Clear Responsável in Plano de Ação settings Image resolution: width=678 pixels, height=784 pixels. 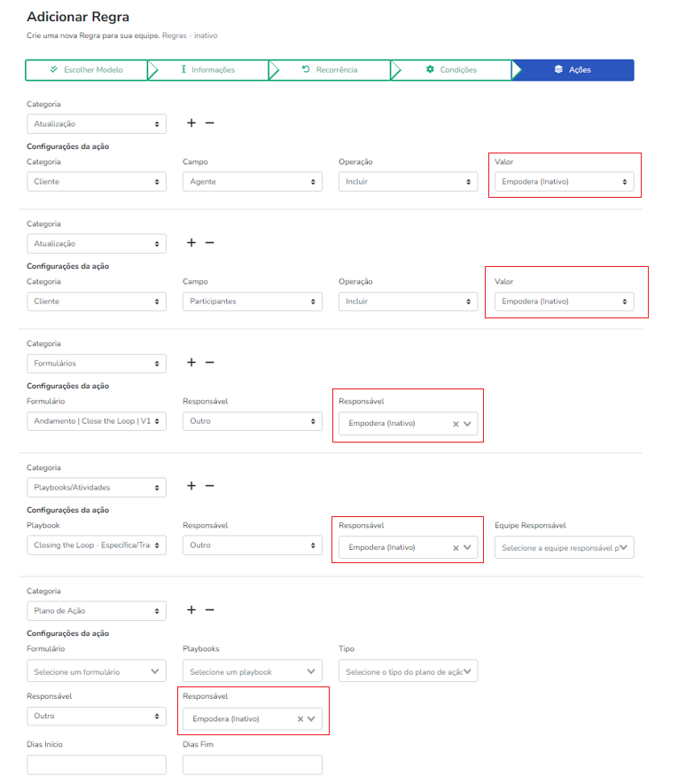tap(300, 719)
